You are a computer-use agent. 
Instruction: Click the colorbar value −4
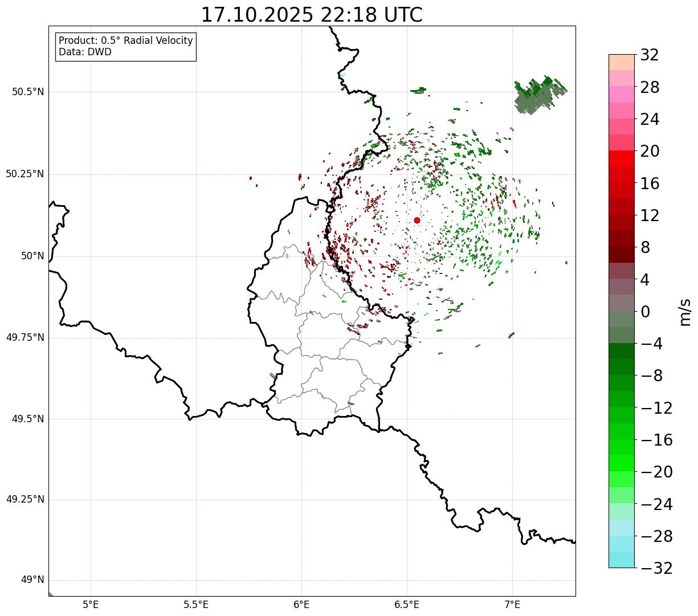click(x=651, y=344)
